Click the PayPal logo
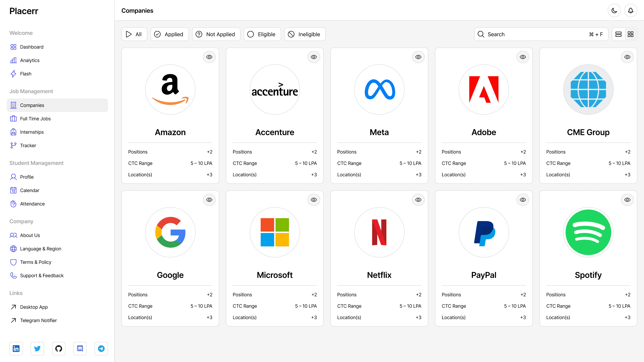This screenshot has height=362, width=644. 484,232
